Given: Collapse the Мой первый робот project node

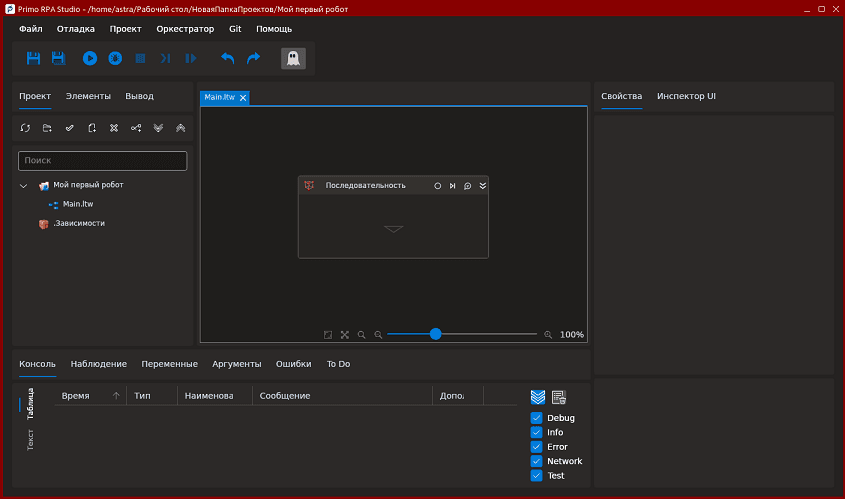Looking at the screenshot, I should coord(24,185).
